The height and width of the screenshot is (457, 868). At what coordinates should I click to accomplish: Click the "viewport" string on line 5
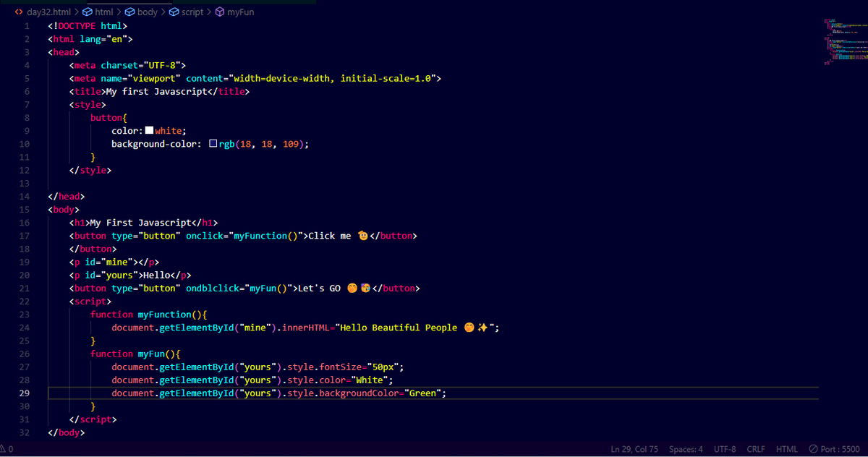click(x=154, y=78)
